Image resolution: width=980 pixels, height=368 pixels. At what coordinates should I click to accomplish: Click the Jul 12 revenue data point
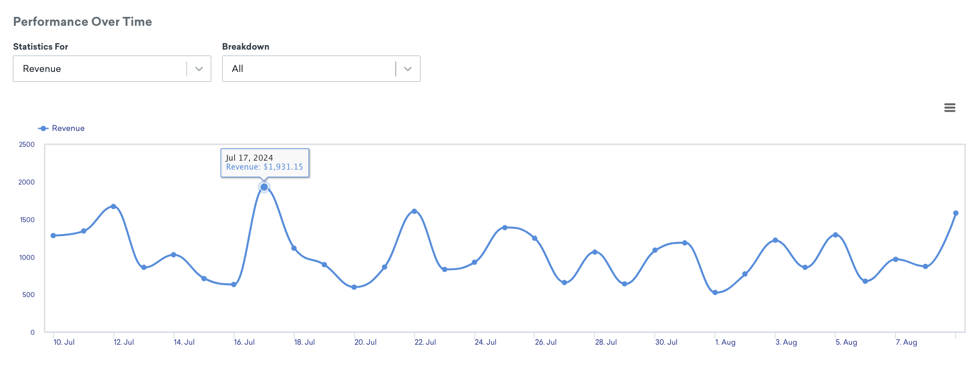coord(114,206)
